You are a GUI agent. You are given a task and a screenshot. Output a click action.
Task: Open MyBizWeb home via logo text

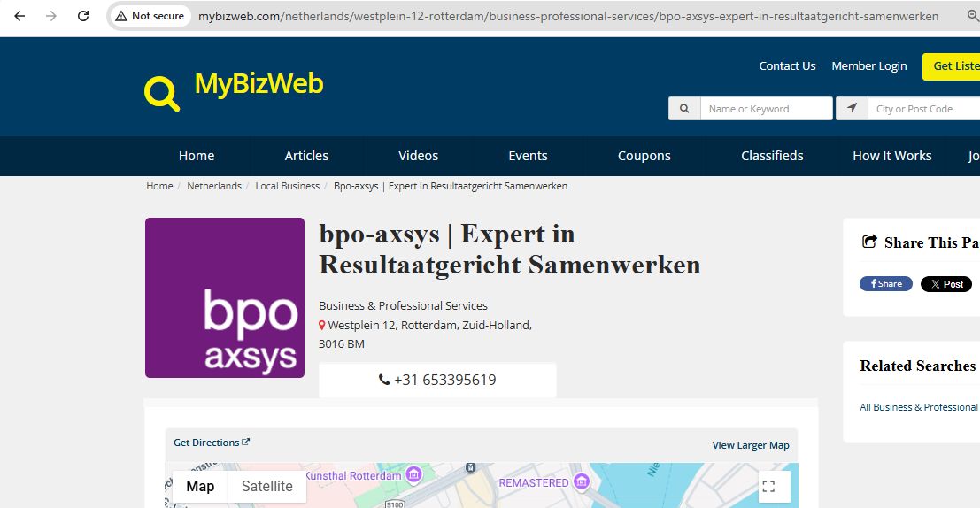[x=259, y=84]
